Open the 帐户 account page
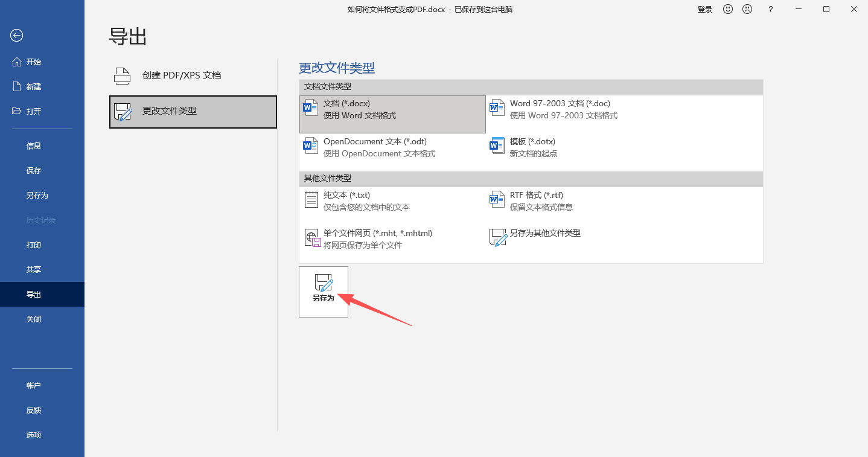Screen dimensions: 868x457 point(42,385)
